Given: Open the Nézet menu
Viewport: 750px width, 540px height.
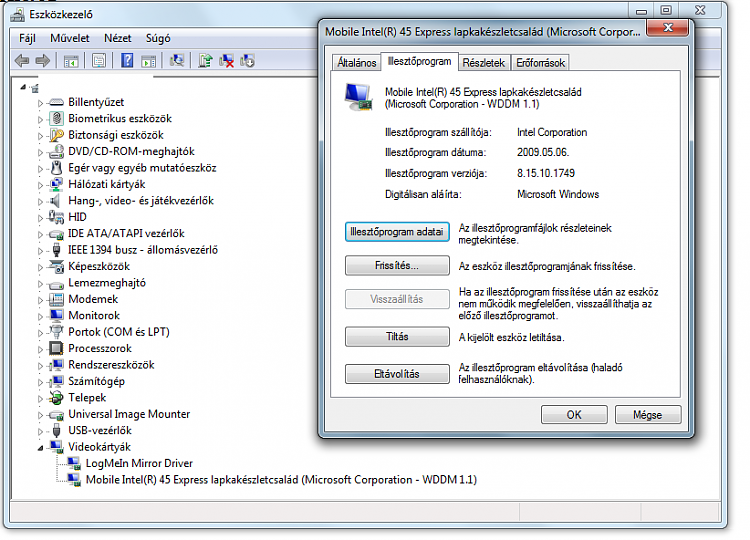Looking at the screenshot, I should (118, 38).
